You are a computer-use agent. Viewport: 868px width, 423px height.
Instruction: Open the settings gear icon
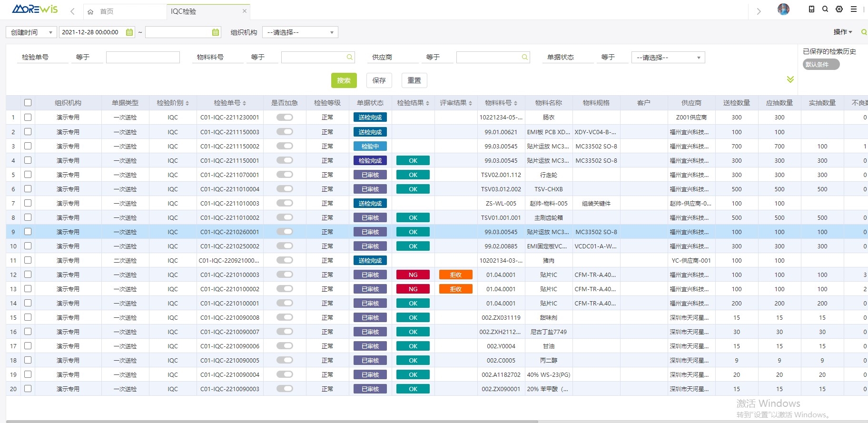pyautogui.click(x=839, y=9)
